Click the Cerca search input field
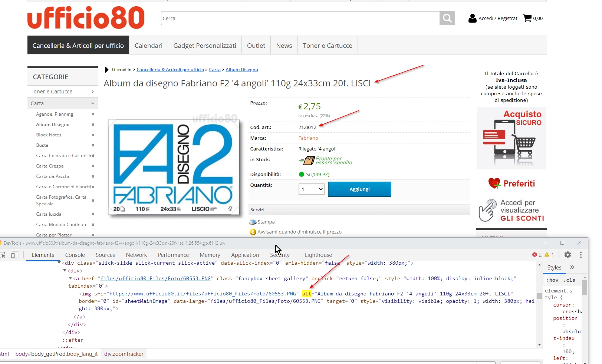602x364 pixels. (300, 18)
